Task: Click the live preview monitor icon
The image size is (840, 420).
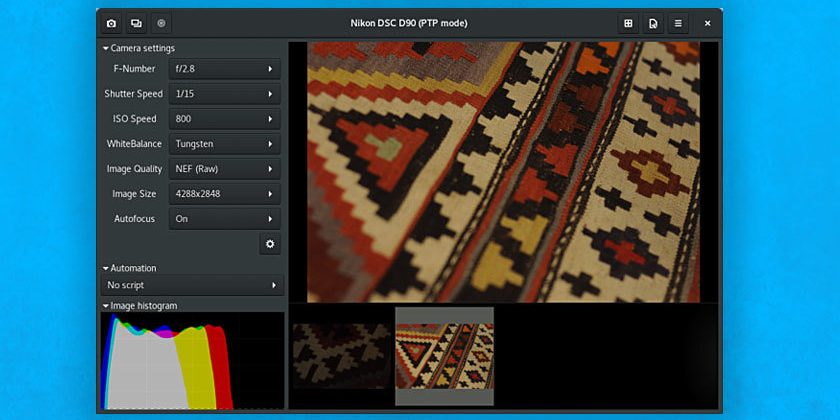Action: click(136, 23)
